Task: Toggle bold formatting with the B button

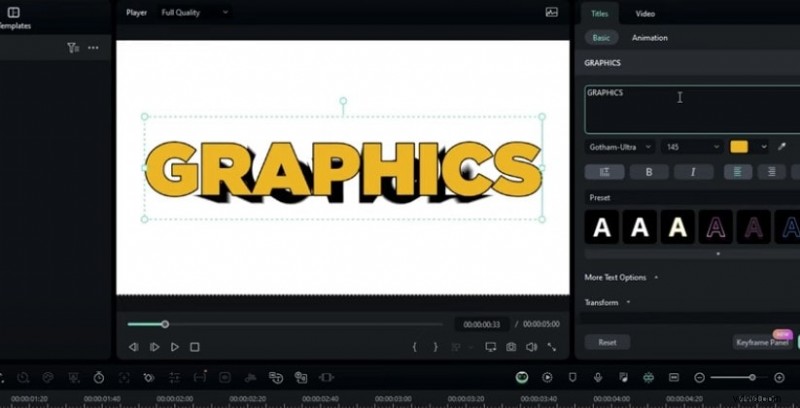Action: [649, 172]
